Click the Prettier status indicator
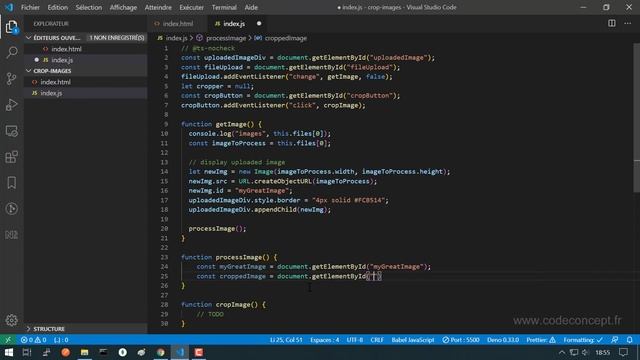This screenshot has width=640, height=360. 541,340
